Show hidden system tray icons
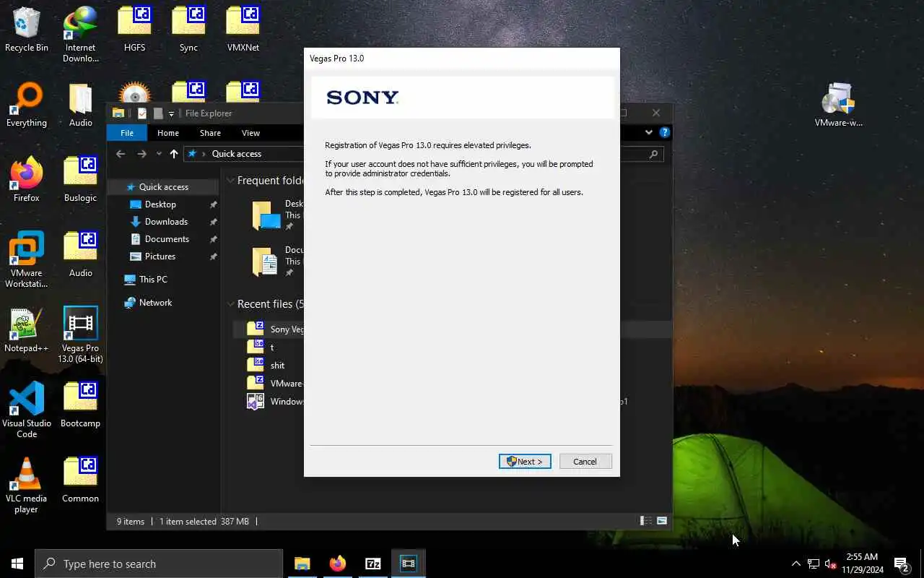The height and width of the screenshot is (578, 924). tap(796, 564)
